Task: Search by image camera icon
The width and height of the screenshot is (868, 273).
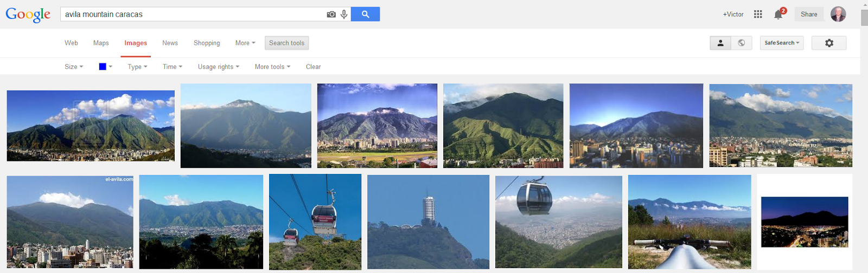Action: coord(331,14)
